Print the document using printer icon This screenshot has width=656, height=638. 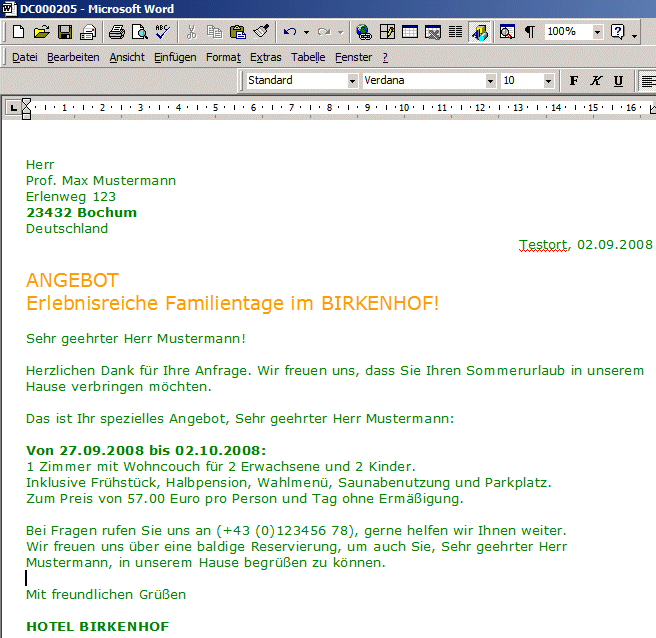(117, 32)
